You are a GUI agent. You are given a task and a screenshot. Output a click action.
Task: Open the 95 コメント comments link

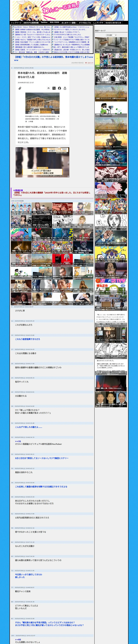[89, 63]
